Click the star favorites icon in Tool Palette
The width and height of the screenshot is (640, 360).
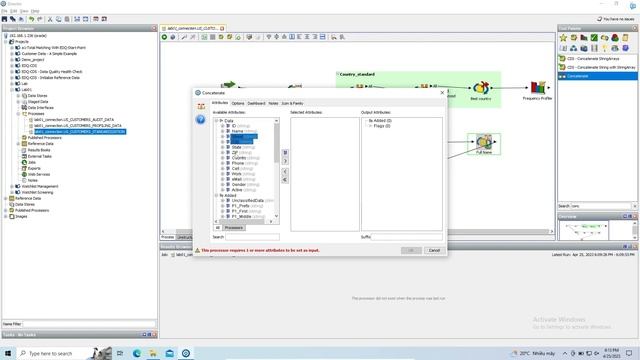click(563, 38)
